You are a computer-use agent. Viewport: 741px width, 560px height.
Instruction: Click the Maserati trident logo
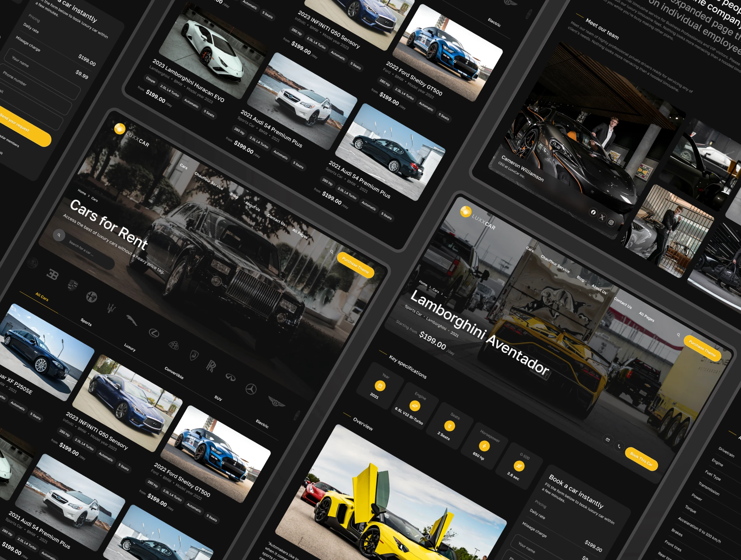tap(112, 307)
